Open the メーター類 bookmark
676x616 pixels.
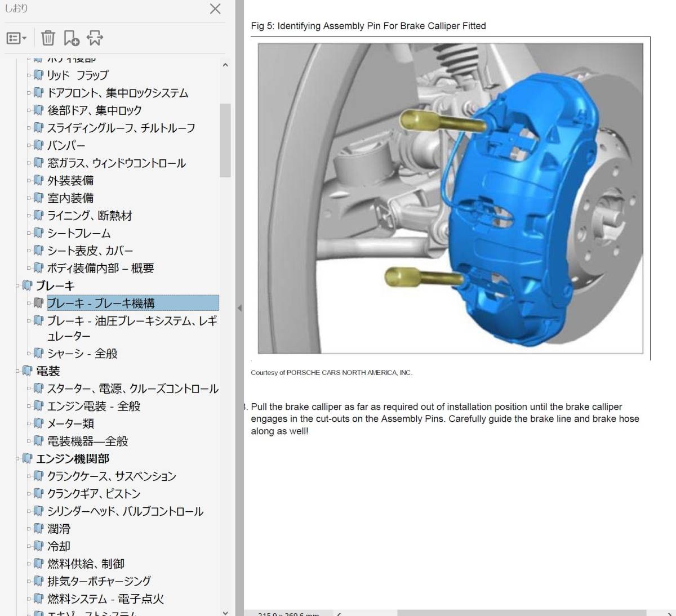click(x=70, y=423)
